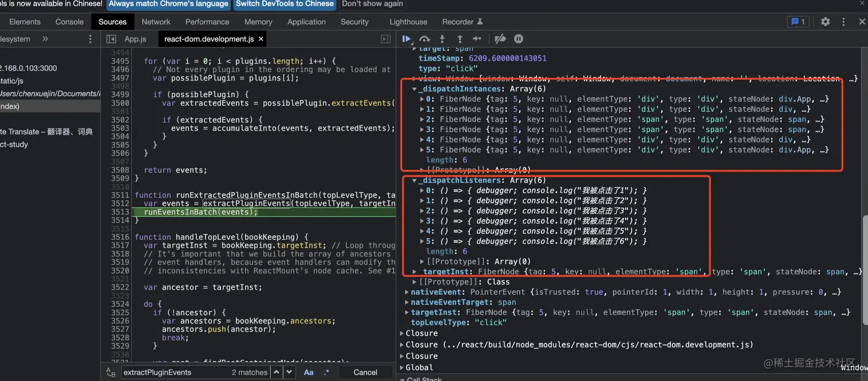This screenshot has width=868, height=381.
Task: Expand the react-dom.development.js Closure scope
Action: click(x=402, y=345)
